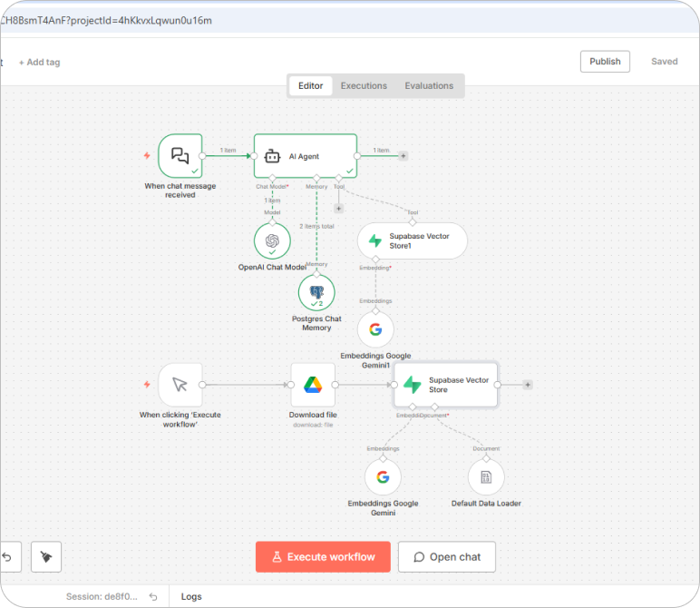Select the Default Data Loader node
Screen dimensions: 700x608
486,477
